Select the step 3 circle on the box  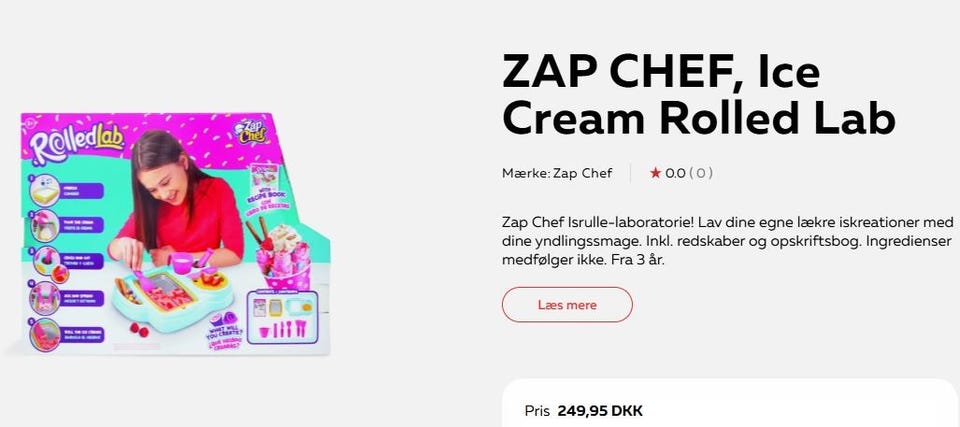(x=46, y=261)
